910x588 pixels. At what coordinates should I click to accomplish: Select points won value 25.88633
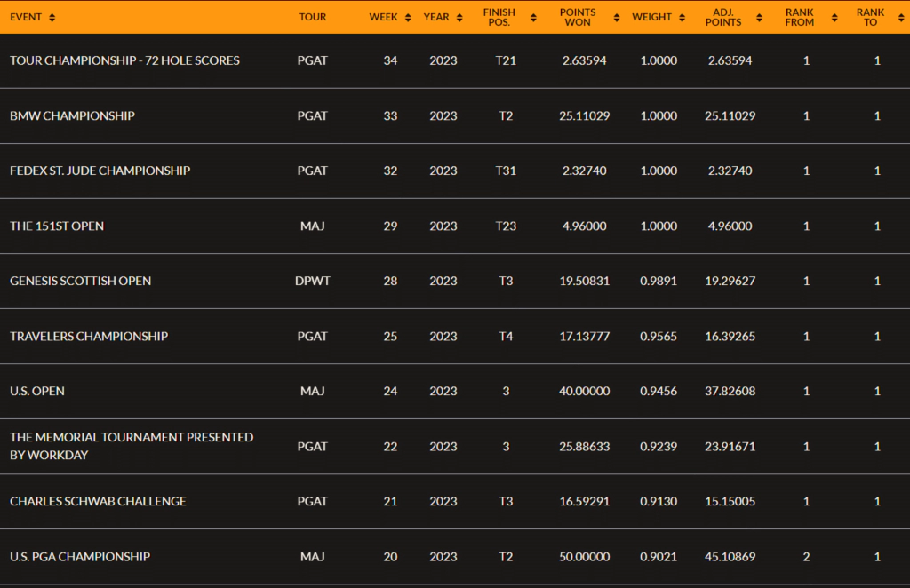pyautogui.click(x=584, y=446)
